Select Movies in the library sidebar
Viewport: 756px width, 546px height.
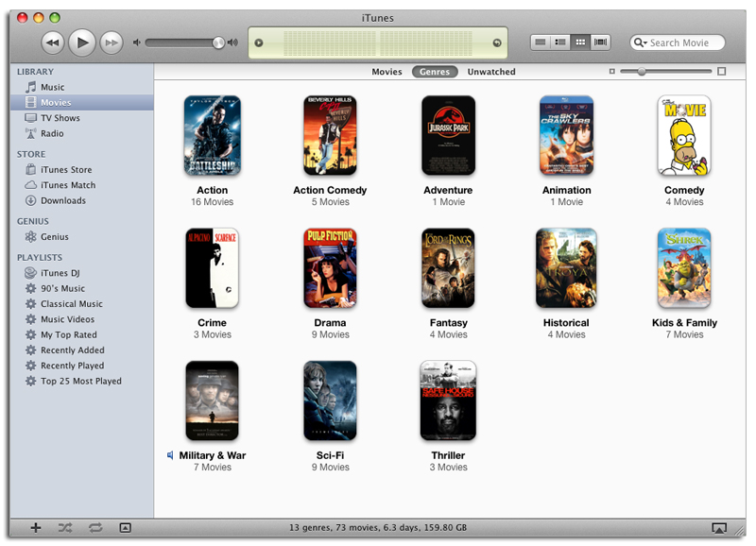click(x=82, y=103)
